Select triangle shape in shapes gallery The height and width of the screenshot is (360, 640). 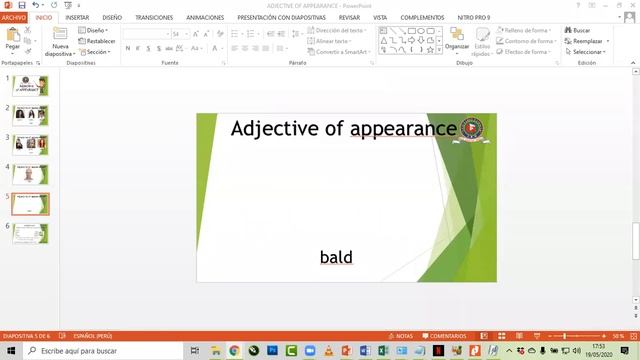(x=384, y=40)
